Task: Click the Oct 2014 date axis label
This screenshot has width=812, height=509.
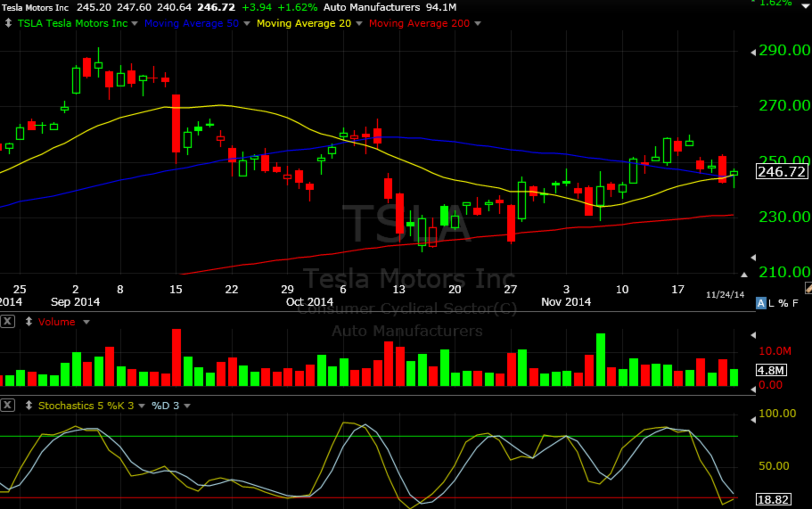Action: click(309, 302)
